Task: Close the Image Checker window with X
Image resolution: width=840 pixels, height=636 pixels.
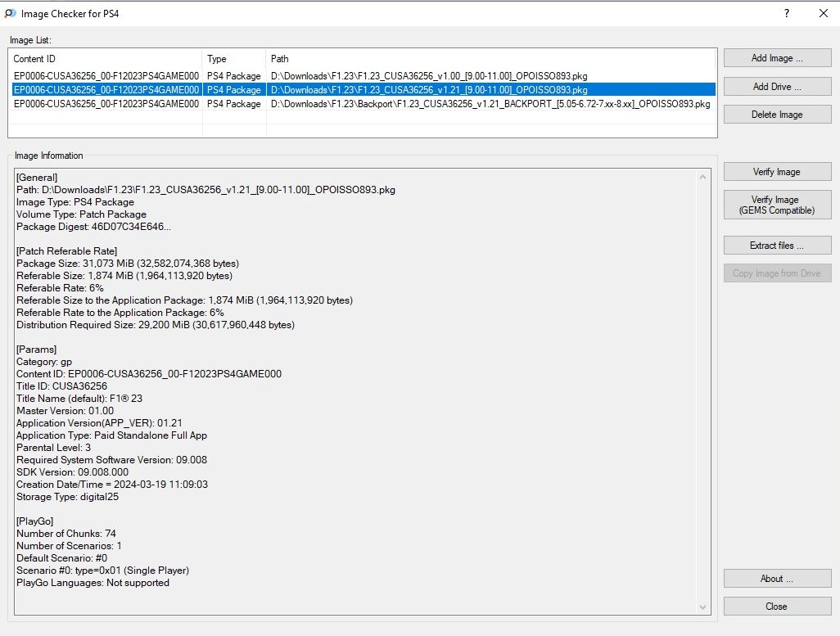Action: [824, 13]
